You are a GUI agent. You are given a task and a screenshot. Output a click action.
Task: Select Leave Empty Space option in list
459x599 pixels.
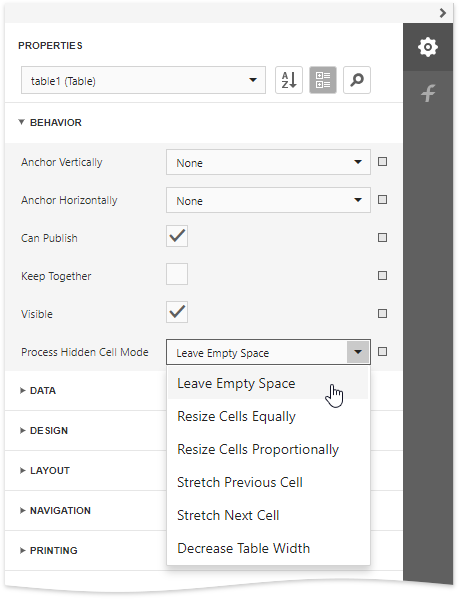point(268,383)
